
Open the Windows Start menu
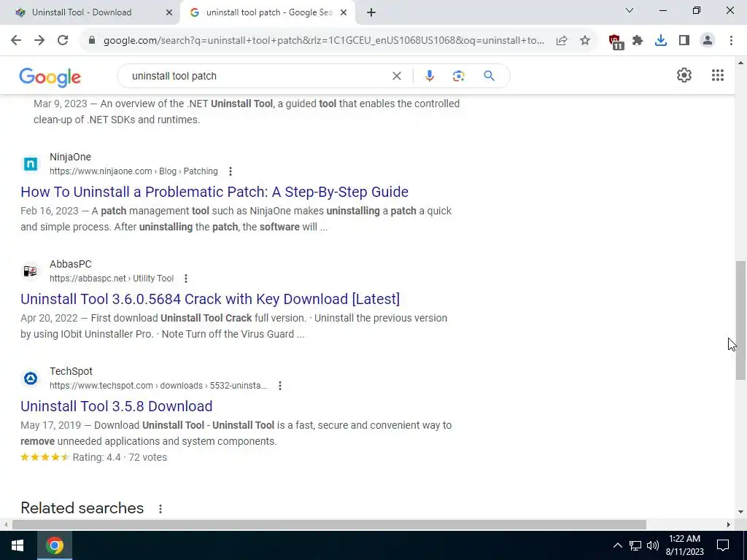click(18, 545)
